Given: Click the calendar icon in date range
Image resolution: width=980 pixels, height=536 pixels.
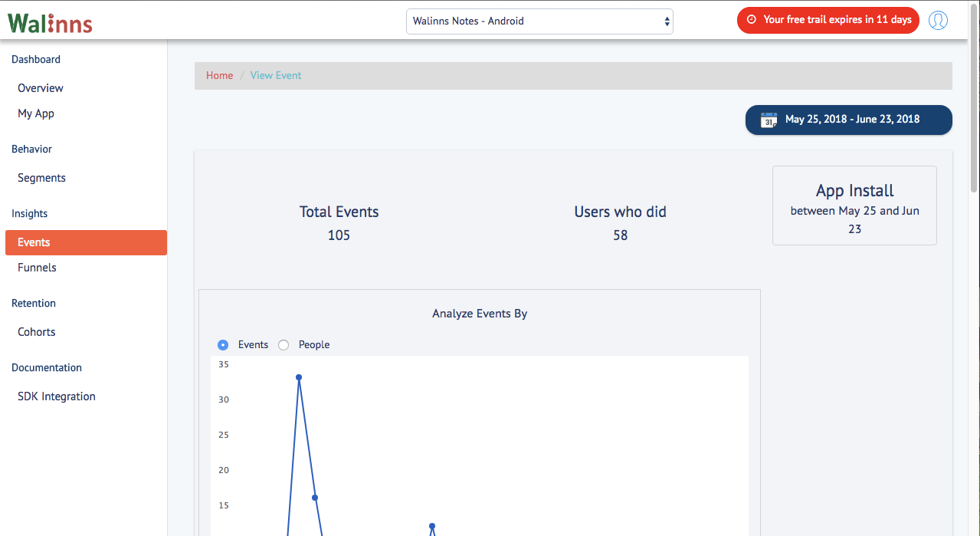Looking at the screenshot, I should click(769, 120).
